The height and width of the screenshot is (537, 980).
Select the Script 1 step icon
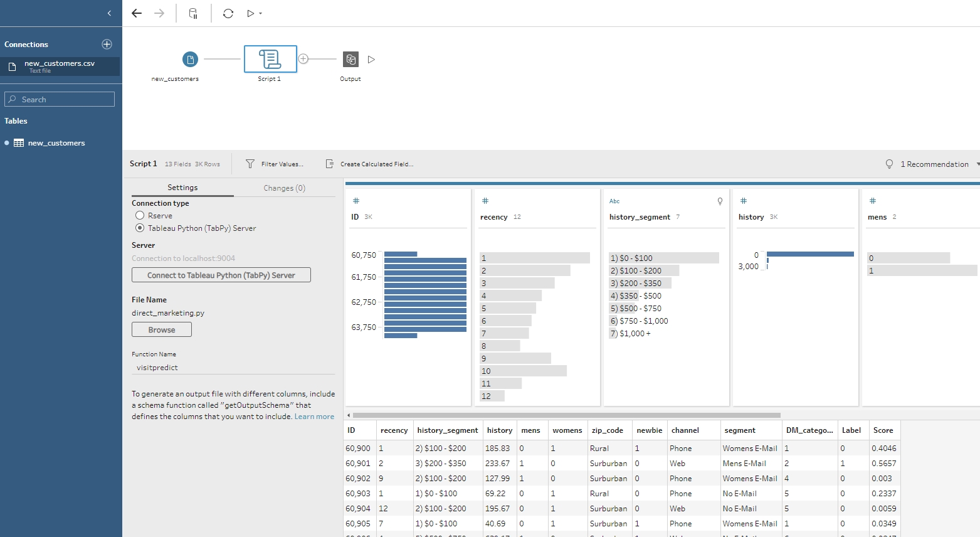pos(270,59)
